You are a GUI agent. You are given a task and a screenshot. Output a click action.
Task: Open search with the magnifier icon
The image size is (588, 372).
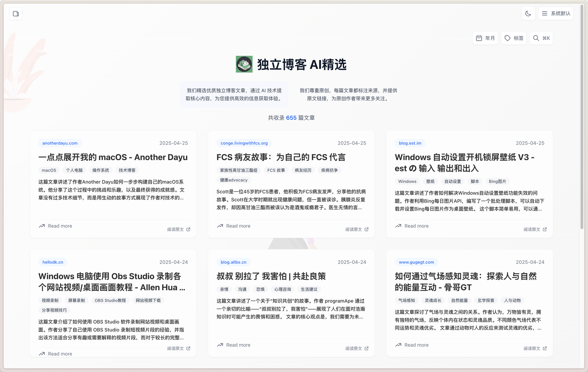(536, 38)
